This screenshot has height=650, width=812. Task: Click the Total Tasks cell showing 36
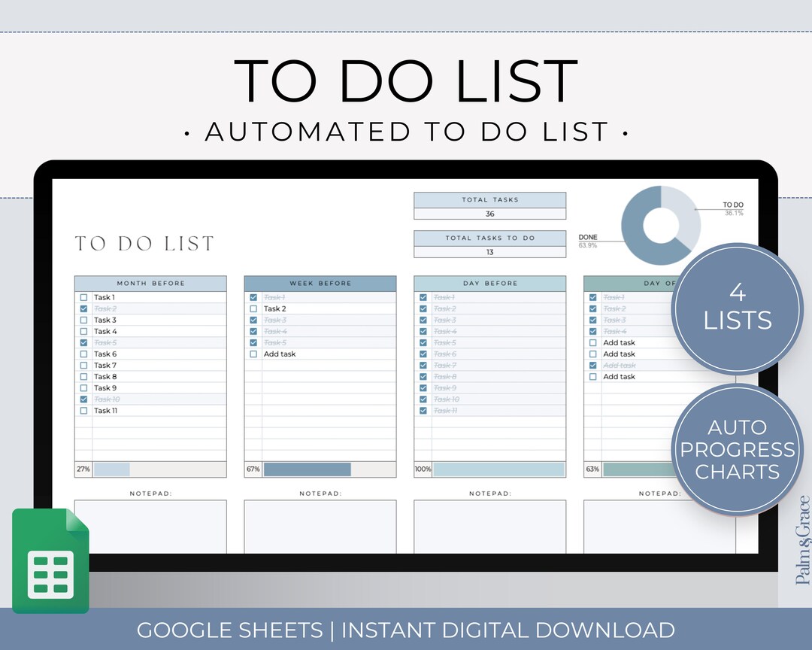489,214
